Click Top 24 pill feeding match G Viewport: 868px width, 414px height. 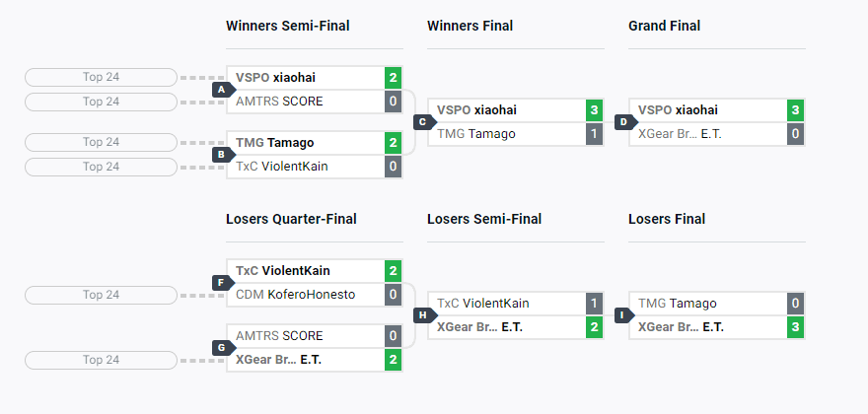coord(101,360)
